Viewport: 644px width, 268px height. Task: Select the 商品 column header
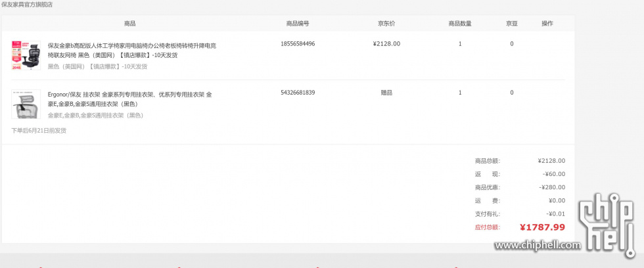coord(130,24)
